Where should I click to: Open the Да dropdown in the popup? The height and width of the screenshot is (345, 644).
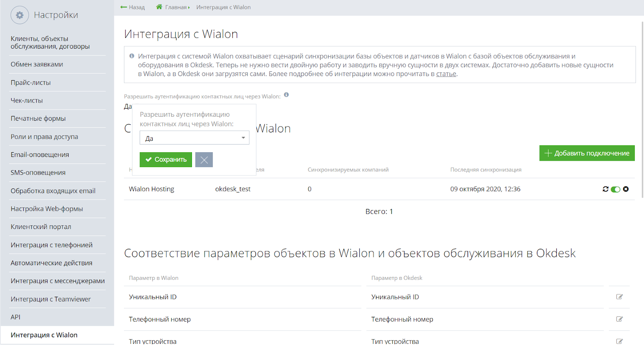pyautogui.click(x=194, y=138)
